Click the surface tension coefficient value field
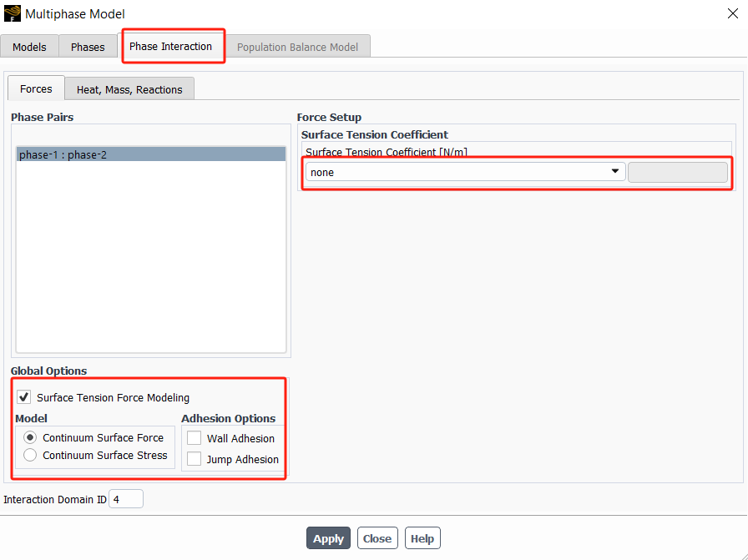 677,172
